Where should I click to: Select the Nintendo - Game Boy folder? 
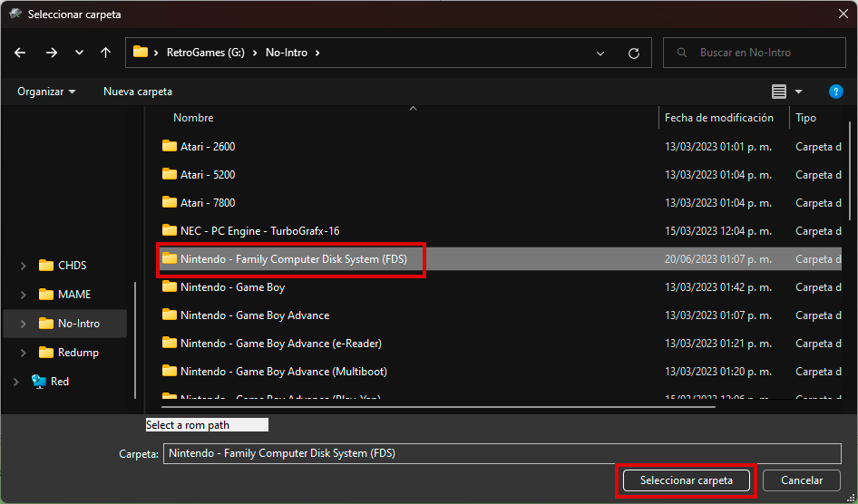pos(232,287)
